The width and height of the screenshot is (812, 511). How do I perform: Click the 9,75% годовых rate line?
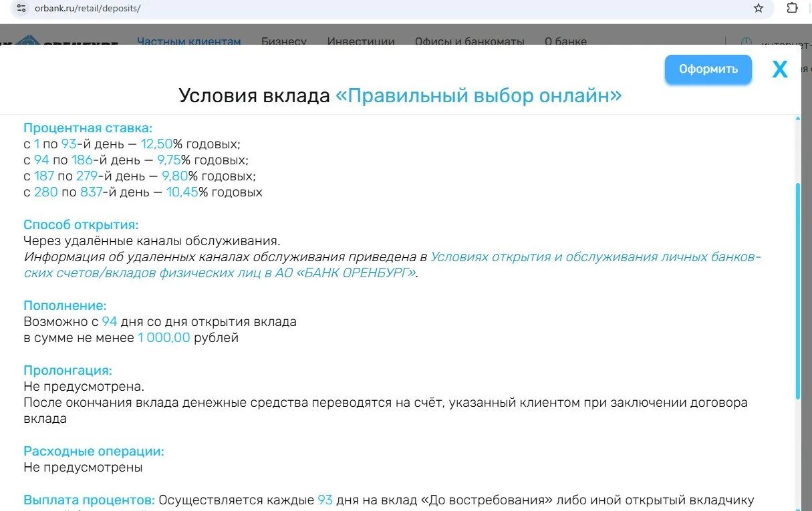pos(136,160)
